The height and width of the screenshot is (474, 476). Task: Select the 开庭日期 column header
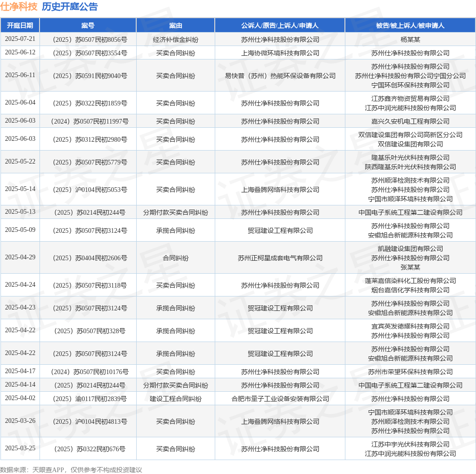tap(20, 26)
